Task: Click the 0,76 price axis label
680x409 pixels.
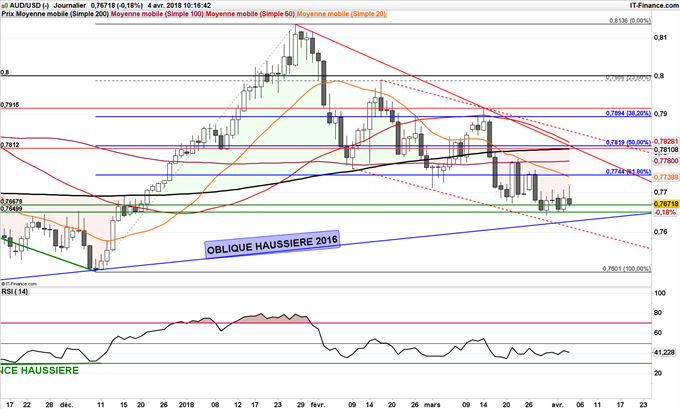Action: tap(660, 232)
